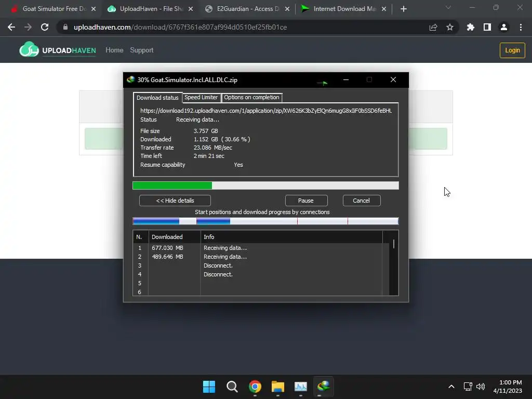The width and height of the screenshot is (532, 399).
Task: Close the Goat Simulator Free Download tab
Action: point(94,9)
